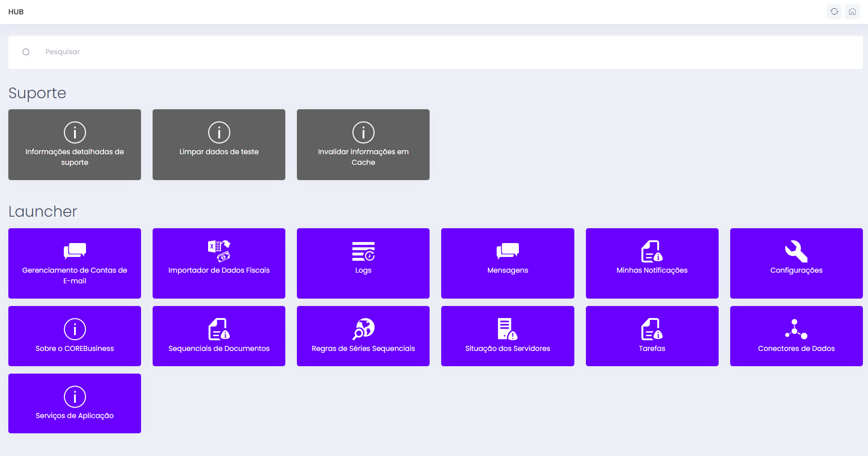Launch Conectores de Dados
The image size is (868, 456).
coord(796,336)
